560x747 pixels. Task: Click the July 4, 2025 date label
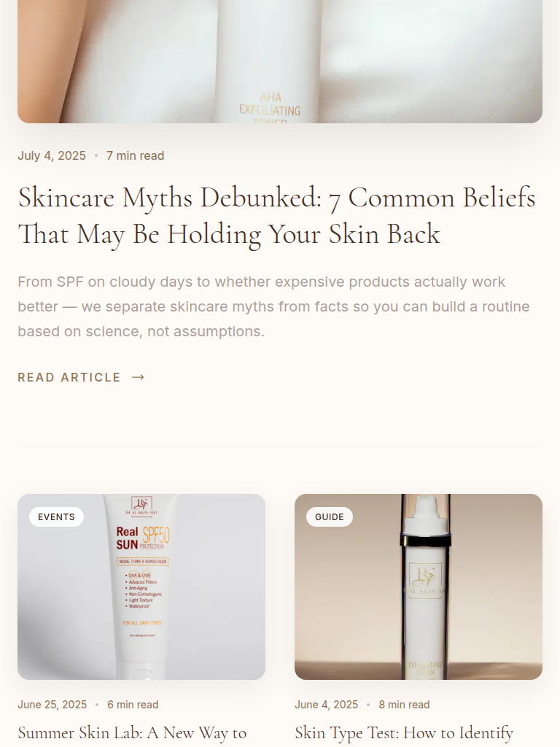[52, 156]
